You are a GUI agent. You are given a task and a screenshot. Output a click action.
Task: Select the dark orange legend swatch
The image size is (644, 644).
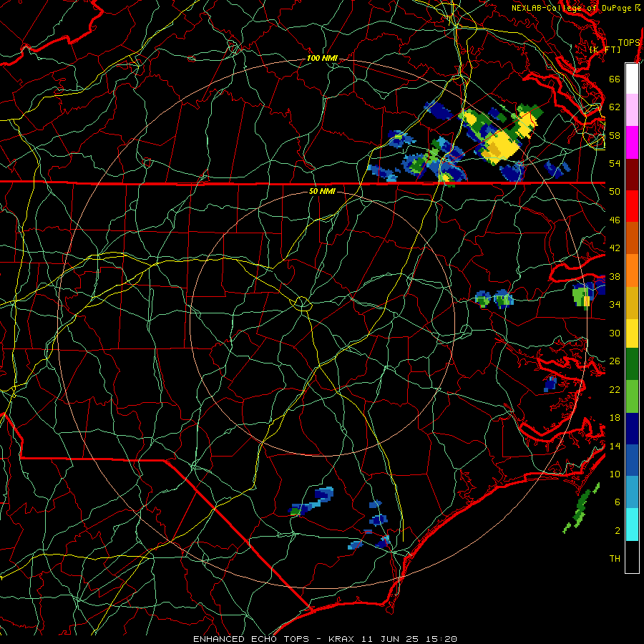pos(632,238)
